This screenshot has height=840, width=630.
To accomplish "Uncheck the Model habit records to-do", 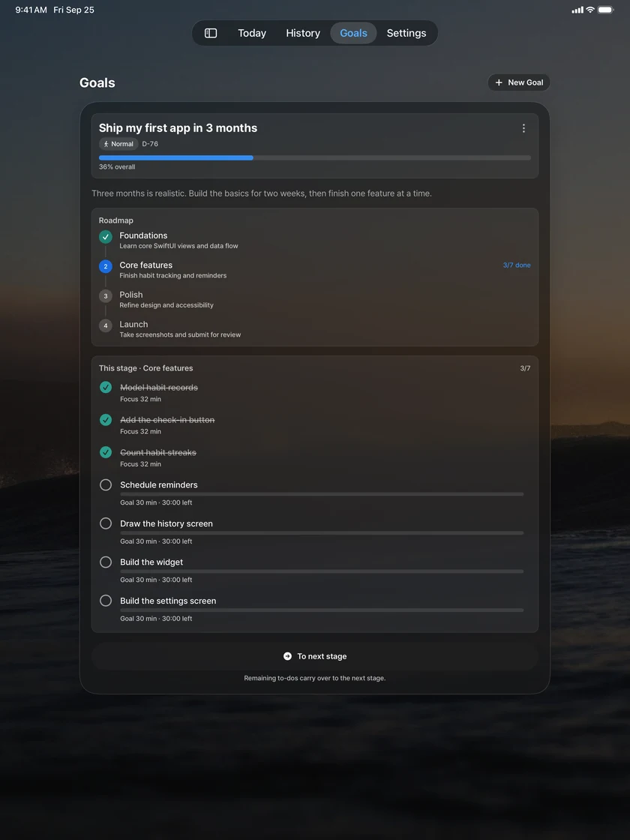I will (106, 387).
